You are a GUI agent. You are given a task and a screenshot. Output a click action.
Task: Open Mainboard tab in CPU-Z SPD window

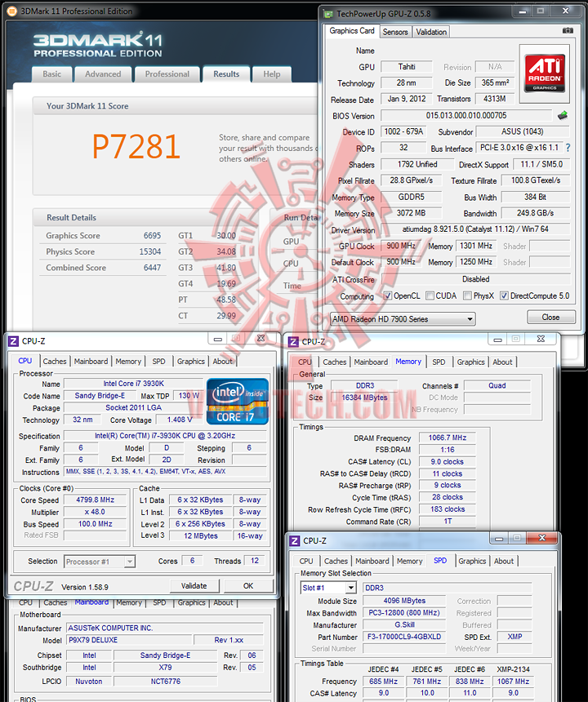point(372,561)
